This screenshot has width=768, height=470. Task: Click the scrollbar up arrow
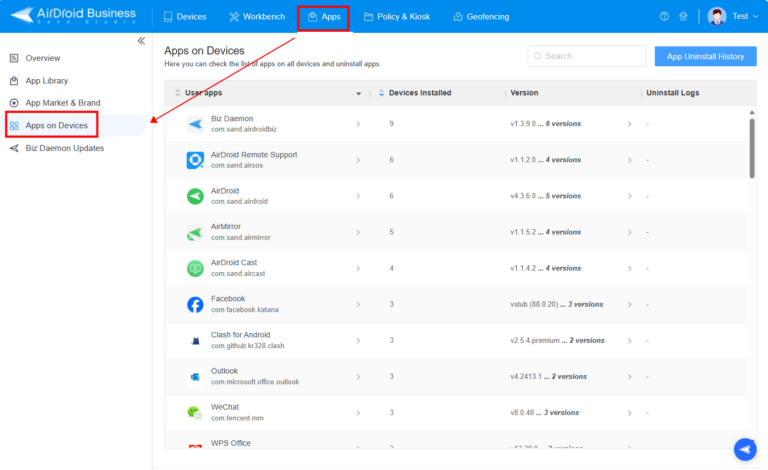coord(752,113)
